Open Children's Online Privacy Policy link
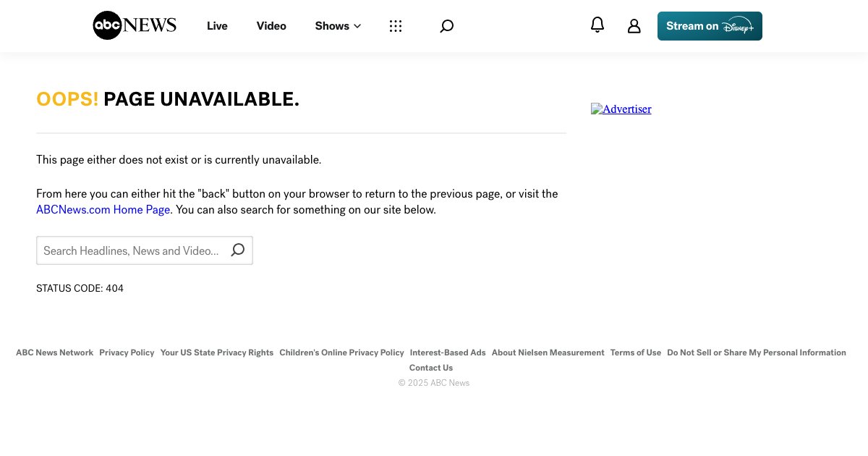The image size is (868, 456). 341,352
